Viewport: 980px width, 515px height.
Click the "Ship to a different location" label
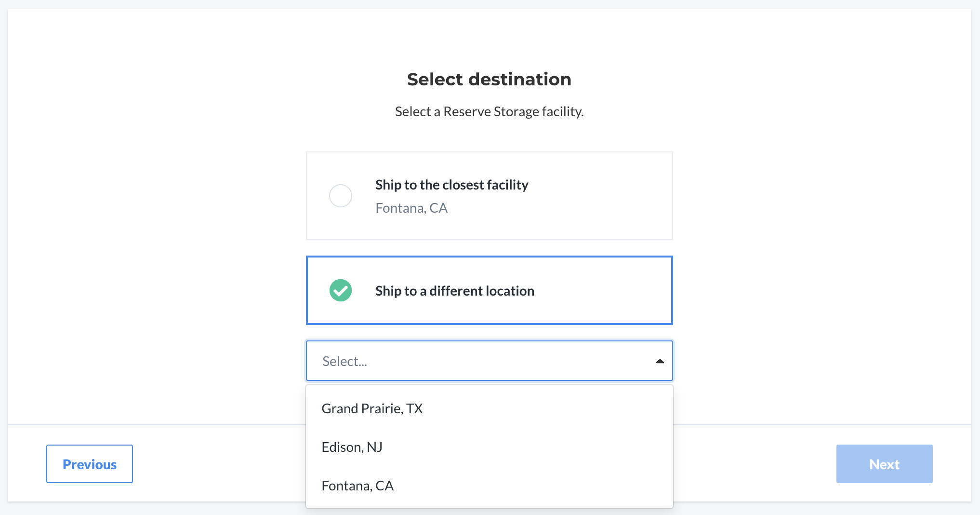click(455, 291)
